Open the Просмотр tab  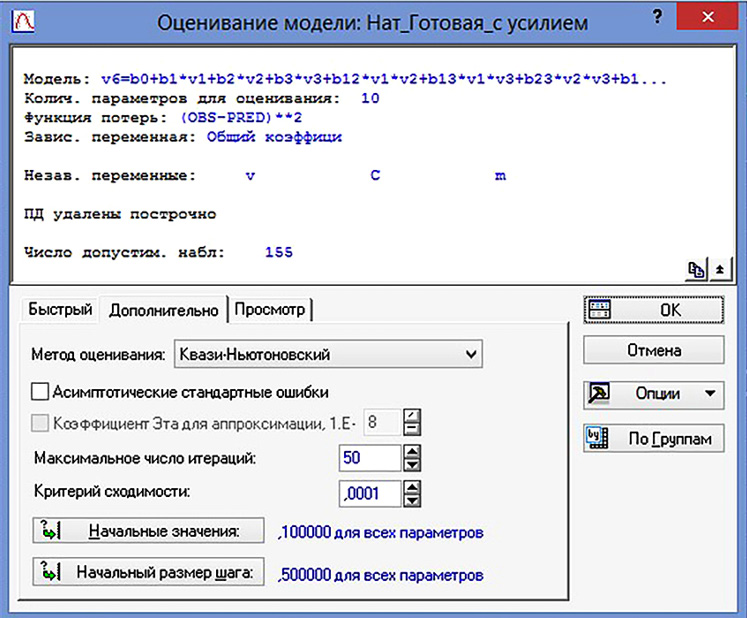[270, 309]
